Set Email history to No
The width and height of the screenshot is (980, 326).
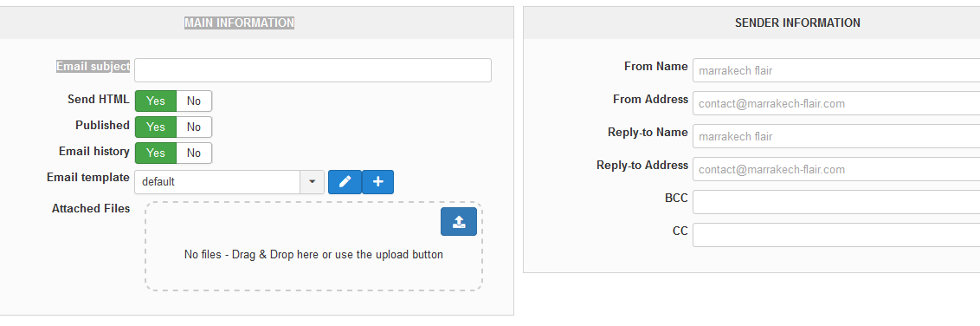tap(194, 153)
